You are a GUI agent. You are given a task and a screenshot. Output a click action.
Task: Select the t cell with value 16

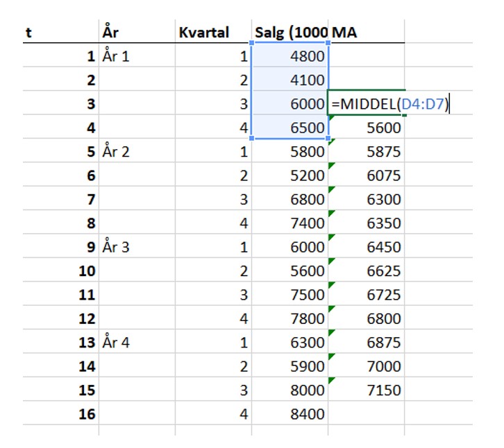click(60, 414)
